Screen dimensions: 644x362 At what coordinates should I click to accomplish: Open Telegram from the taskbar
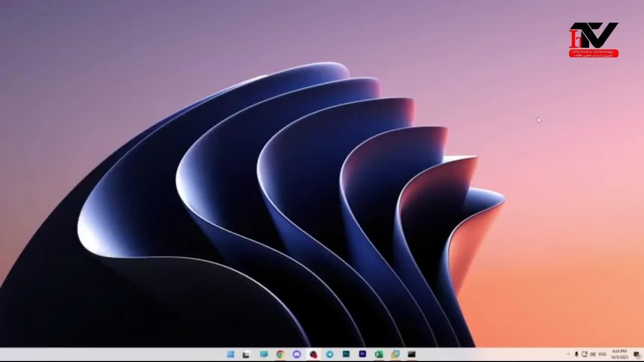point(330,354)
